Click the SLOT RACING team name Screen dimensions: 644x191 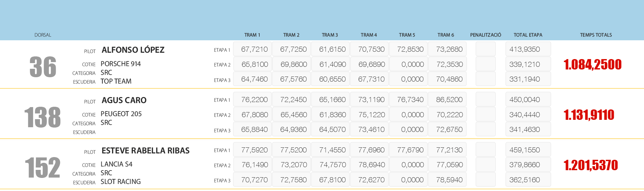tap(120, 182)
